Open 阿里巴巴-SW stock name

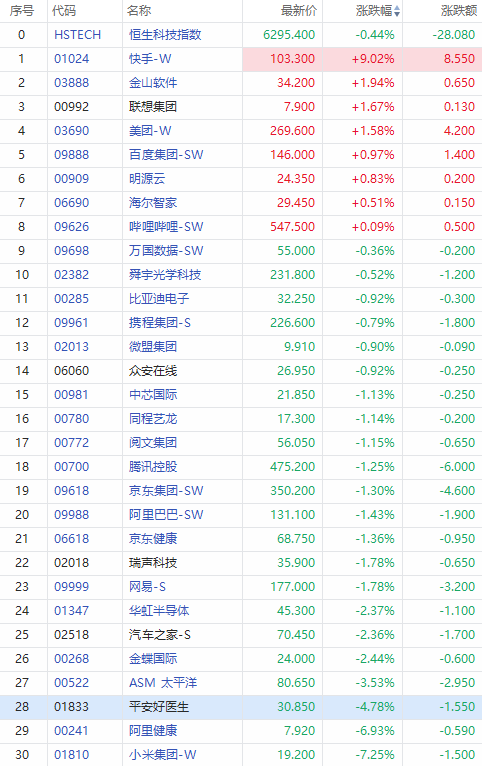pyautogui.click(x=166, y=514)
